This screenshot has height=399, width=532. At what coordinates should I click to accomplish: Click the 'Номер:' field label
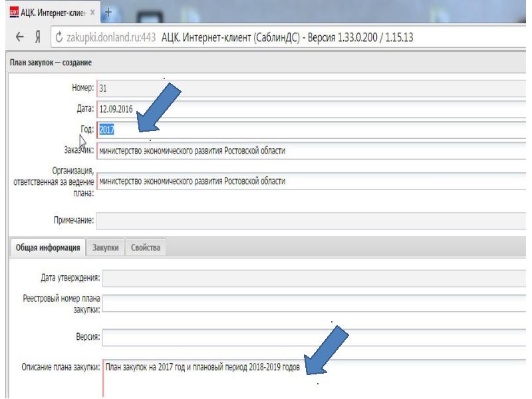click(82, 88)
